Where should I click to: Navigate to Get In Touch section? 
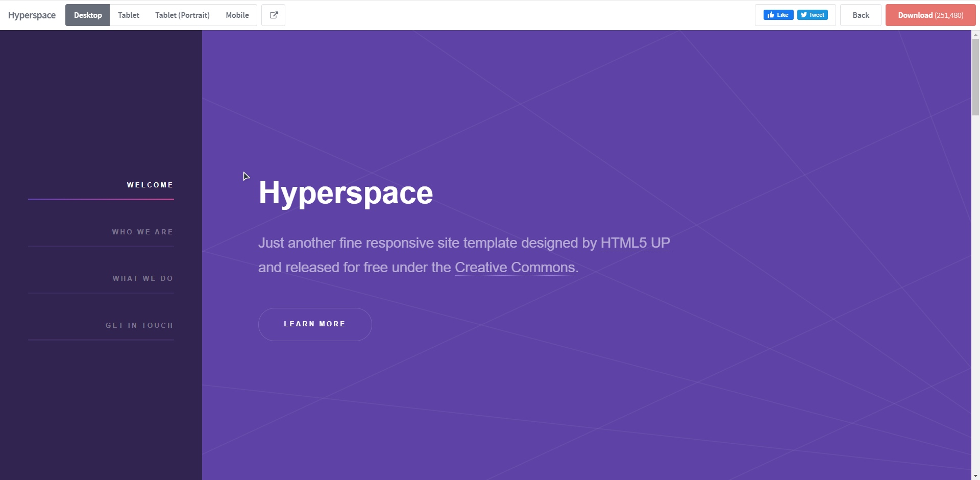point(139,325)
